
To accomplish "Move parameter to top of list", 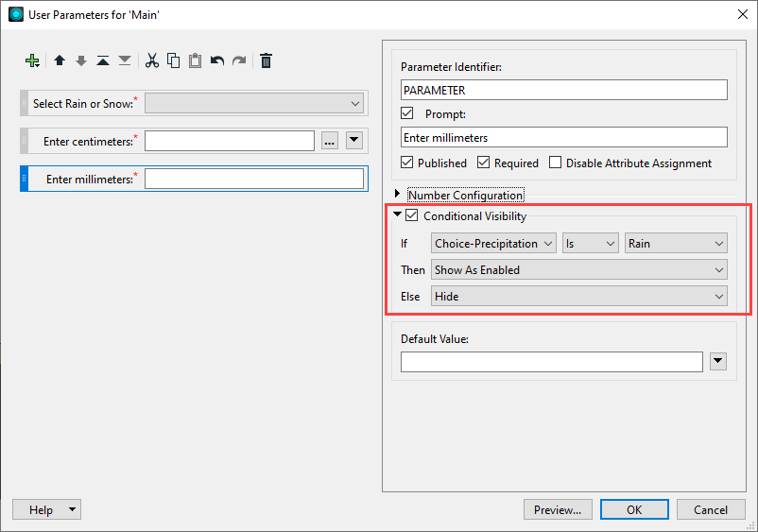I will tap(103, 60).
